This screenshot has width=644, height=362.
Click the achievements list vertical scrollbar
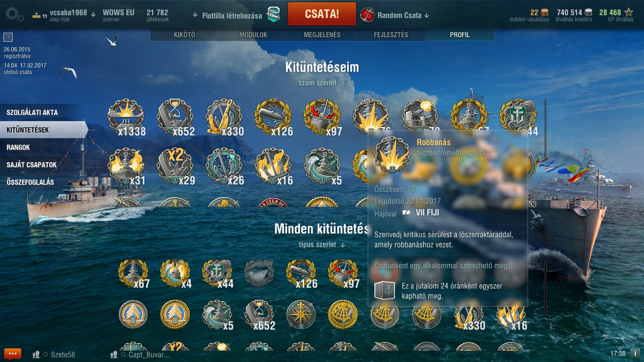(x=546, y=151)
